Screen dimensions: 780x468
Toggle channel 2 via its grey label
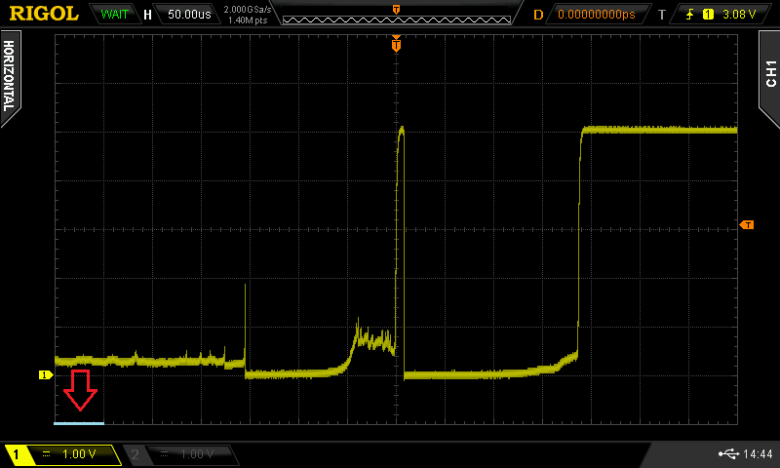[133, 455]
